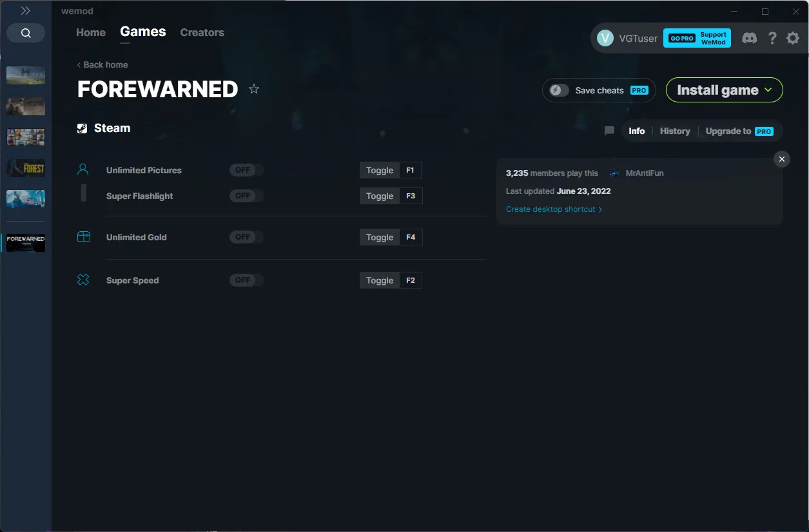Open the first game thumbnail in the sidebar

pyautogui.click(x=26, y=75)
